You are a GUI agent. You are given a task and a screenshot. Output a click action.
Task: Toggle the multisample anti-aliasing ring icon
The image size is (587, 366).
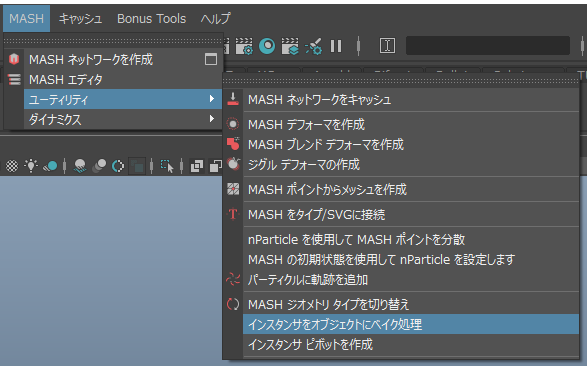[118, 166]
